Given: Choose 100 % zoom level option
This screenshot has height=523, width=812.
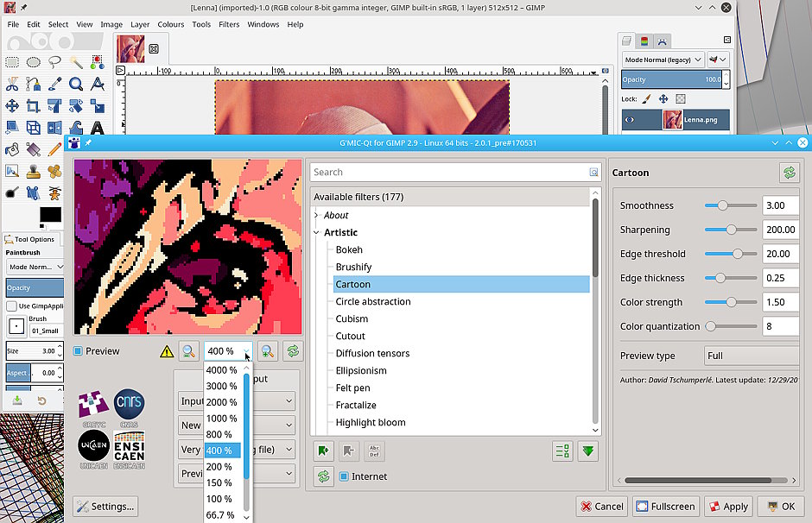Looking at the screenshot, I should pos(222,499).
